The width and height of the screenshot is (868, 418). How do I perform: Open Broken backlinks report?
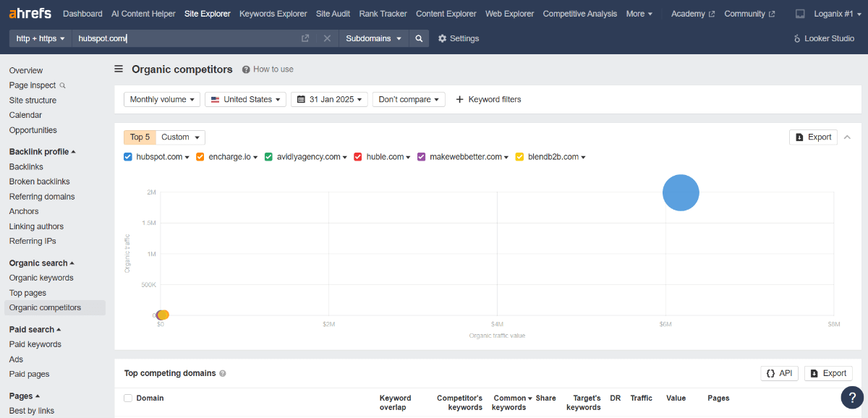point(40,182)
